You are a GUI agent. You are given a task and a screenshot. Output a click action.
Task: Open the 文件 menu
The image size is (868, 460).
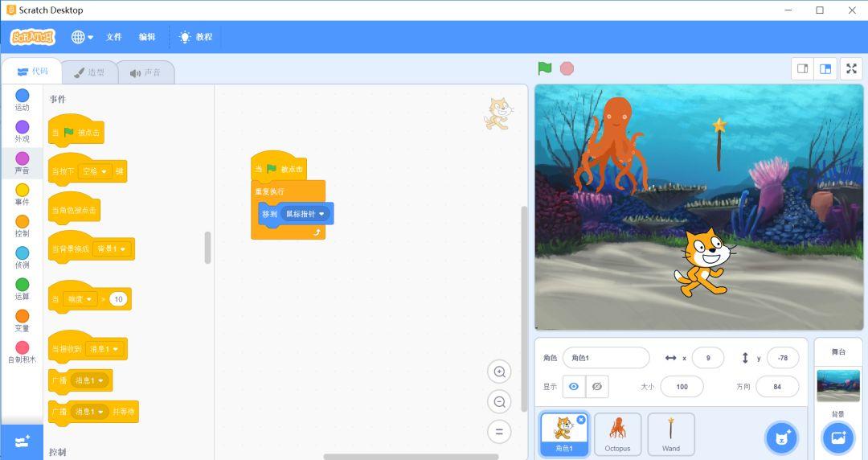coord(114,36)
